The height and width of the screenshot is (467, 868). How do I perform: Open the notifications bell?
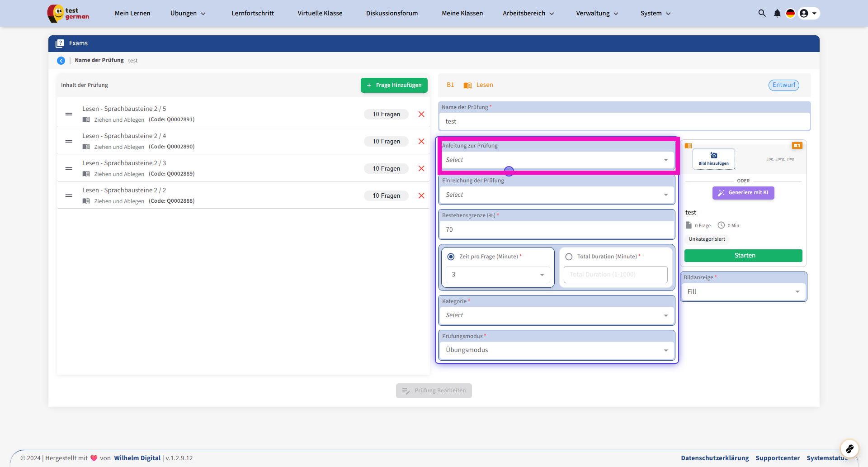[x=777, y=13]
